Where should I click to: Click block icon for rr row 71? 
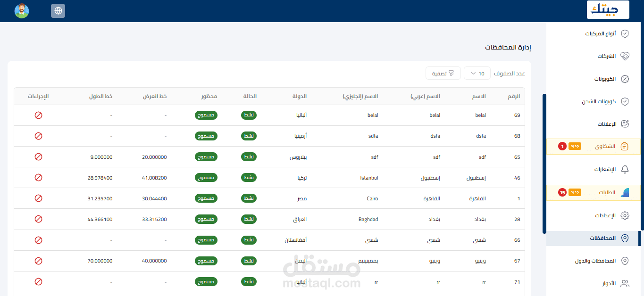pos(39,281)
